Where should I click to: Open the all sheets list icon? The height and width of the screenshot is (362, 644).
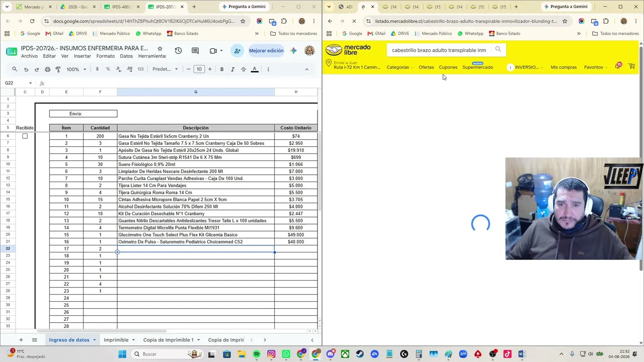click(34, 340)
